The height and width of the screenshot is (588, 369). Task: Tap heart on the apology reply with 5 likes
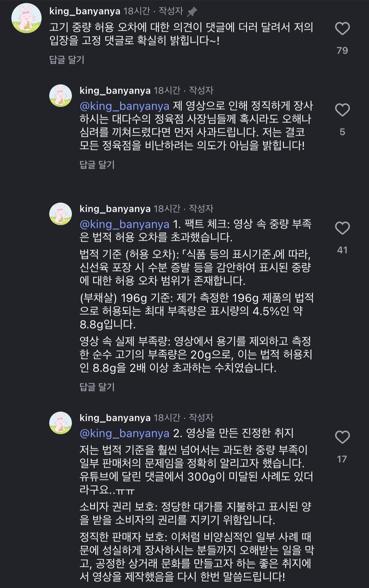(x=342, y=110)
